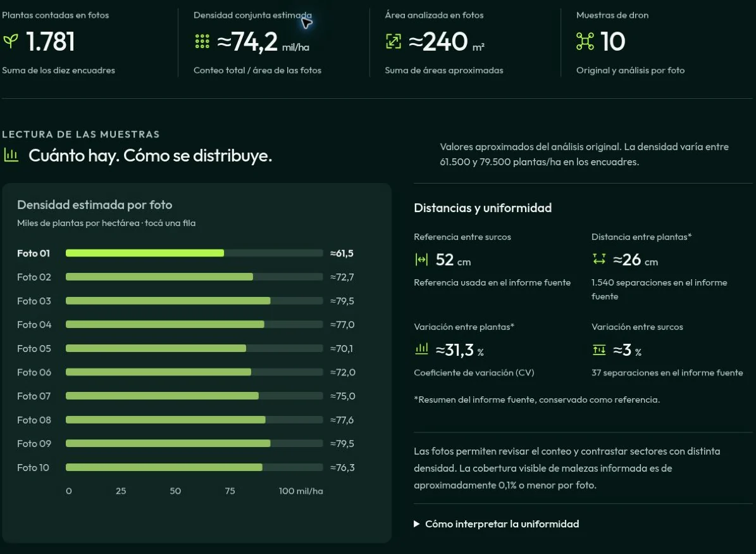
Task: Click the plant sprout icon beside 1.781
Action: tap(10, 41)
